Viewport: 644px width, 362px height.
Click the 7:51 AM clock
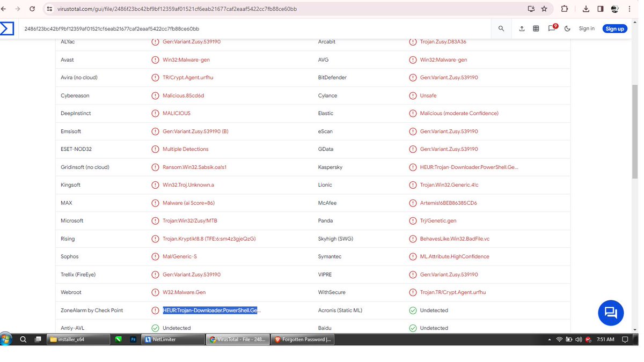click(x=605, y=339)
